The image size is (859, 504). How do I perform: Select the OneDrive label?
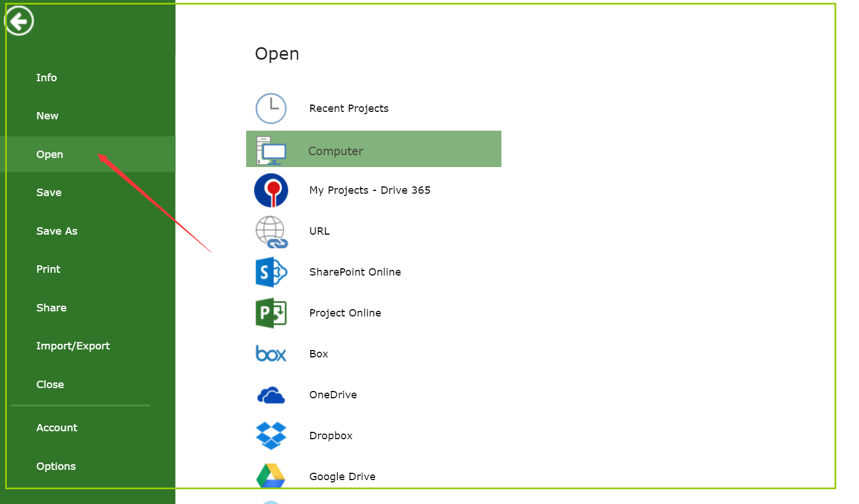click(x=333, y=395)
